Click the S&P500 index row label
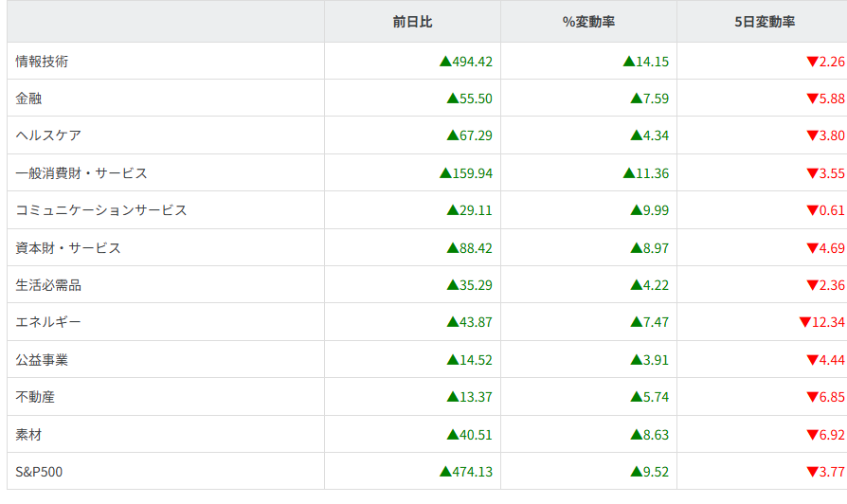The image size is (847, 504). coord(40,472)
